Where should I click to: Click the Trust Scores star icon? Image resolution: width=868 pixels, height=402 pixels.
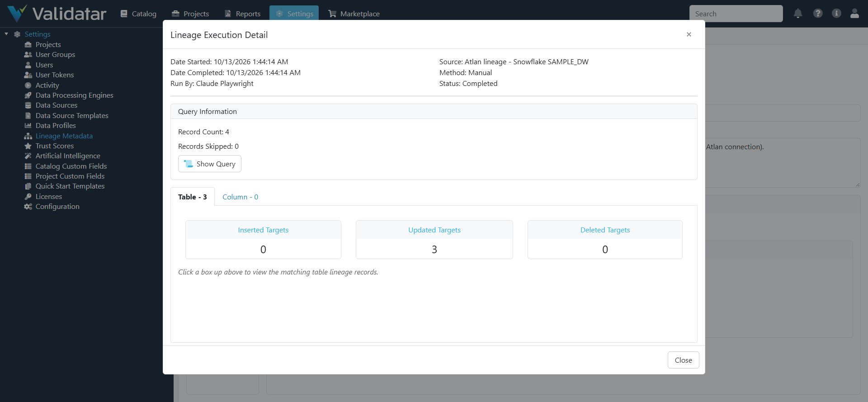tap(28, 146)
